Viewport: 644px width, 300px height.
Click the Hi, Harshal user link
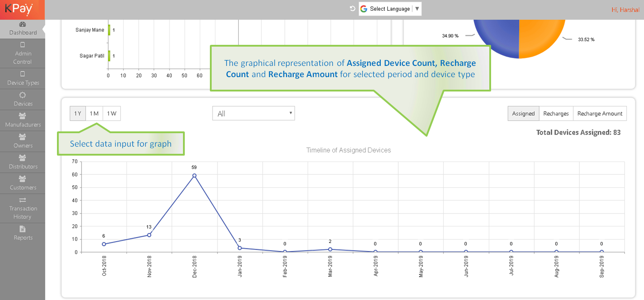coord(625,10)
